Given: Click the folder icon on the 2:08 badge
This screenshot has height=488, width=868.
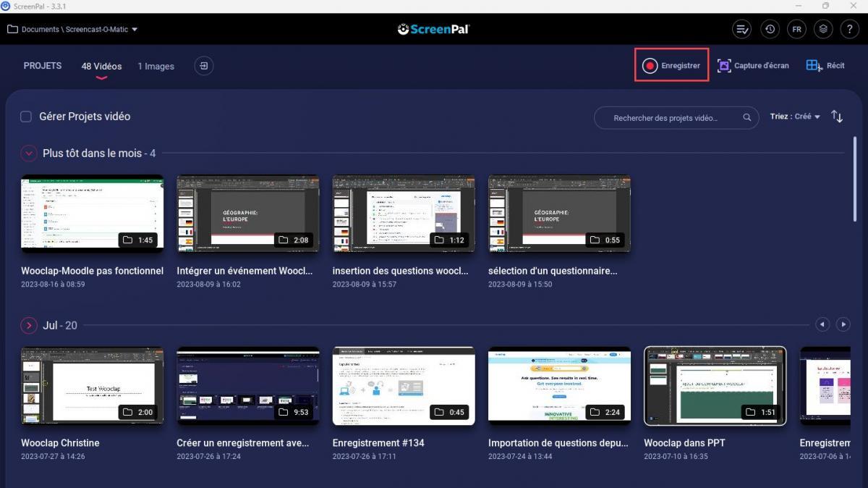Looking at the screenshot, I should (284, 240).
